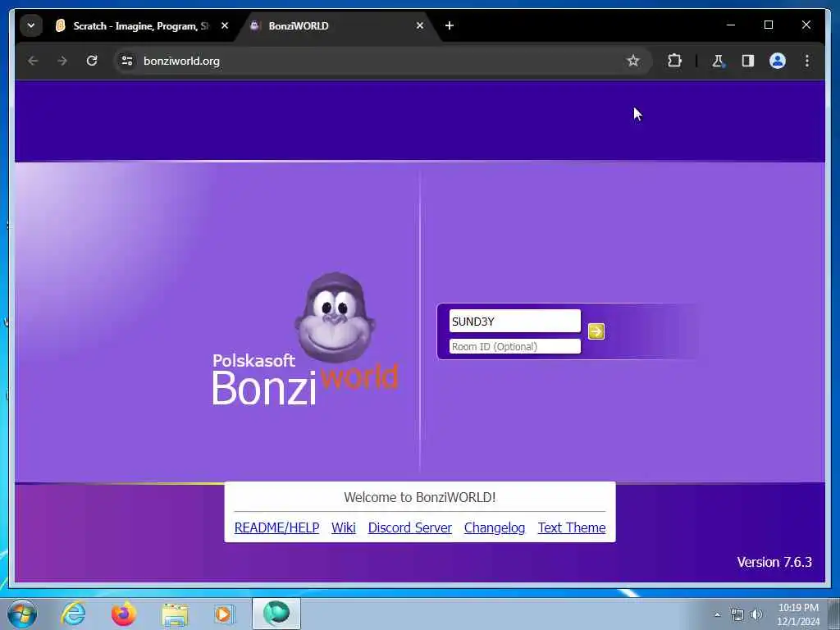Click the nickname field containing SUND3Y
The height and width of the screenshot is (630, 840).
(514, 321)
